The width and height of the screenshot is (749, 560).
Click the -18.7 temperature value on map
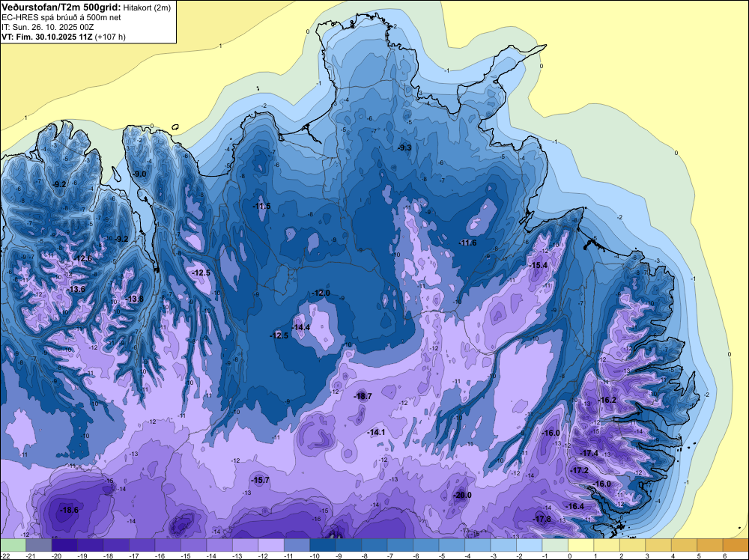[x=363, y=397]
